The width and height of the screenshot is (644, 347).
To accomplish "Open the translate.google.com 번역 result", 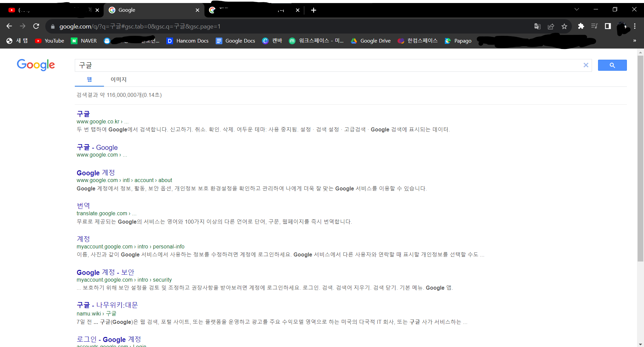I will [83, 206].
